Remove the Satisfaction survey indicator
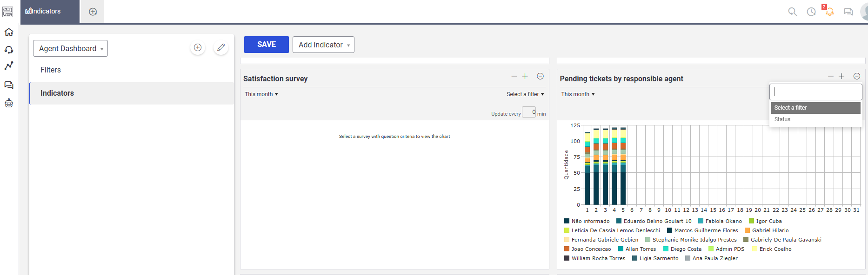The height and width of the screenshot is (275, 868). coord(540,76)
